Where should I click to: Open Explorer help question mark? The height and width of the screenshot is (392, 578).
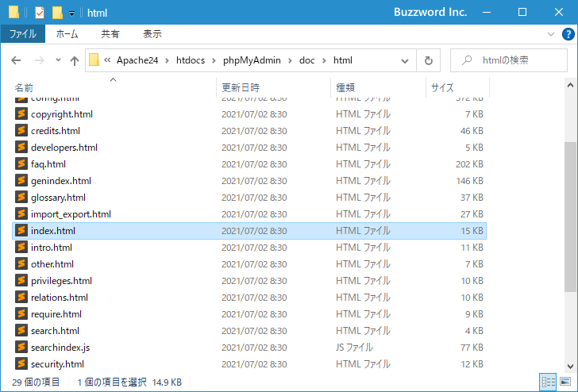(568, 34)
